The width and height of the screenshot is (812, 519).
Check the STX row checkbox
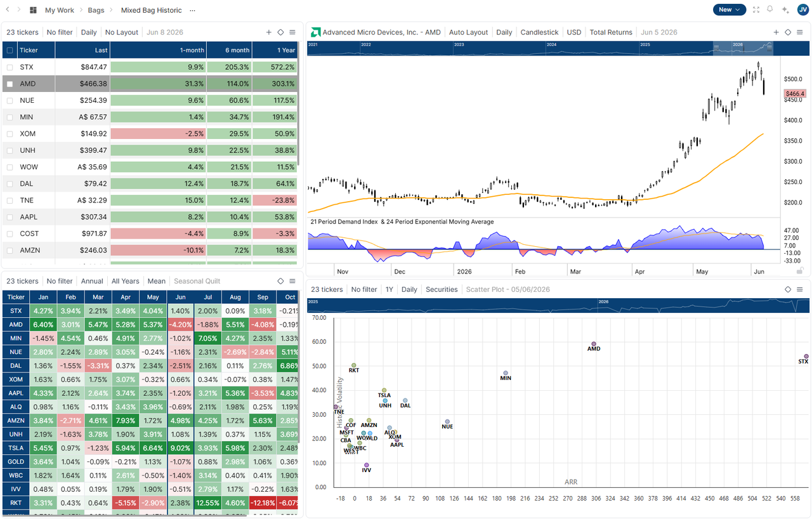pos(10,67)
